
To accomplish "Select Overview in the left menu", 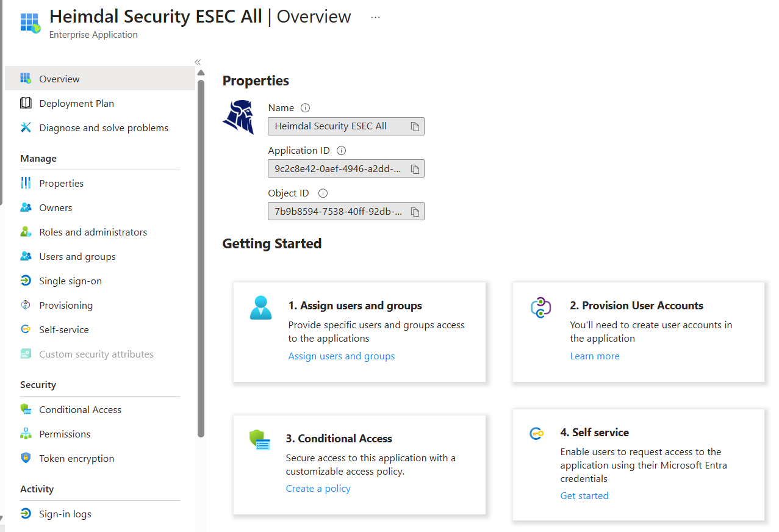I will coord(100,79).
